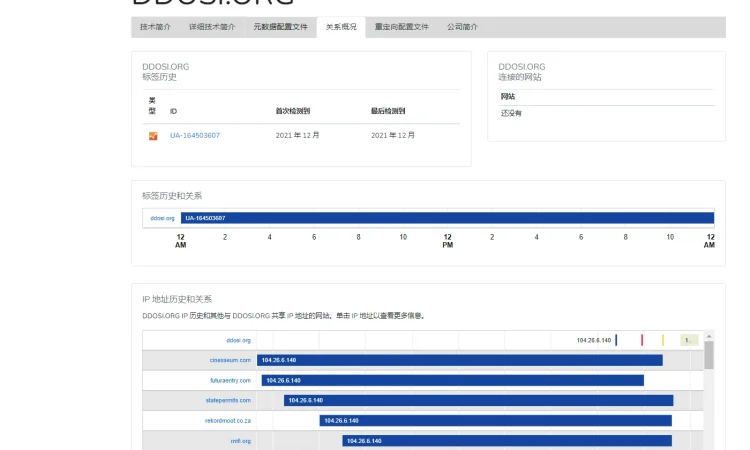
Task: Click the yellow marker in ddosi.org IP row
Action: (x=662, y=340)
